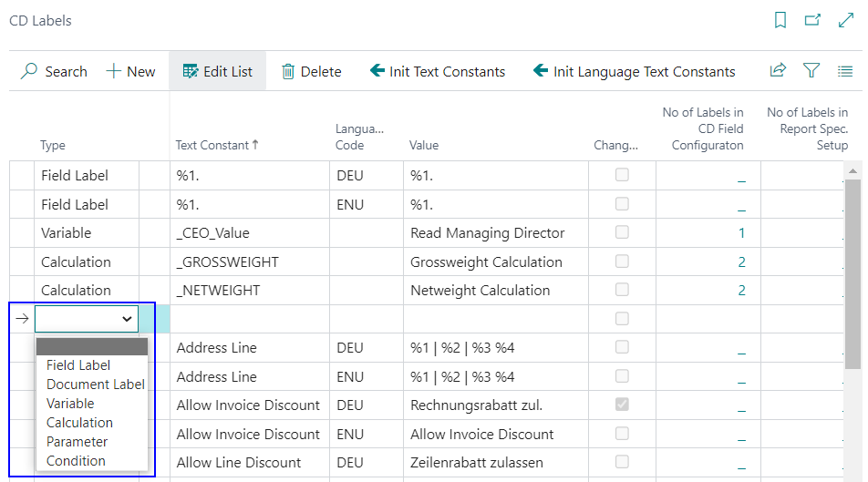Click the expand page arrows icon

[x=846, y=20]
